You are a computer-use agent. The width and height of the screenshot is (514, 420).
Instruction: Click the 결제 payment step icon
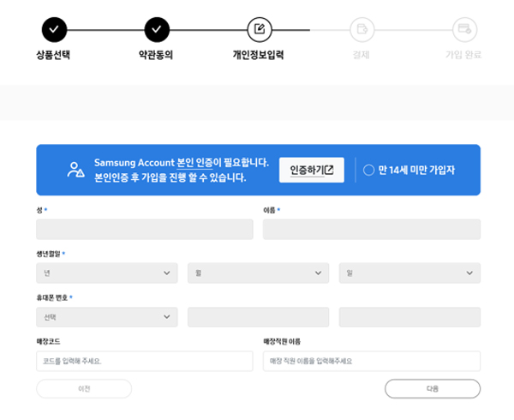pos(362,29)
